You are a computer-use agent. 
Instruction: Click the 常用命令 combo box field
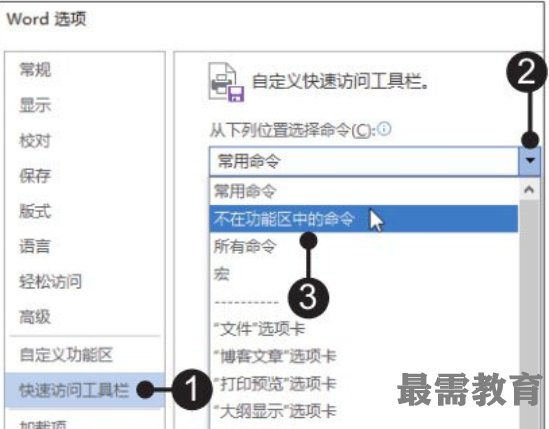(x=364, y=161)
